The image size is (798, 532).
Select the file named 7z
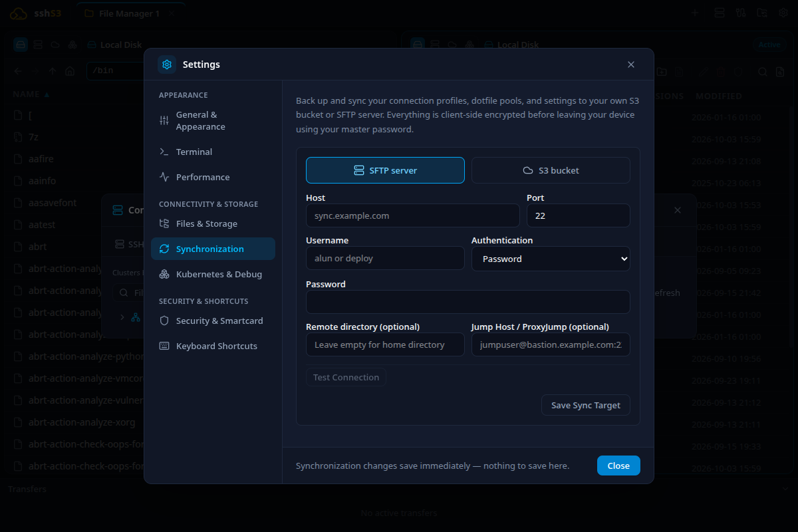coord(33,137)
